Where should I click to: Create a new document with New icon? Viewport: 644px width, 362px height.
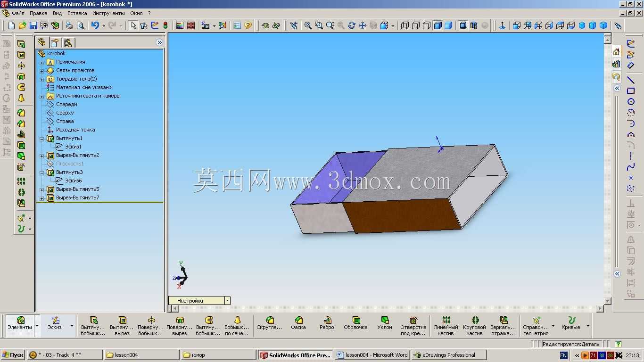coord(11,25)
